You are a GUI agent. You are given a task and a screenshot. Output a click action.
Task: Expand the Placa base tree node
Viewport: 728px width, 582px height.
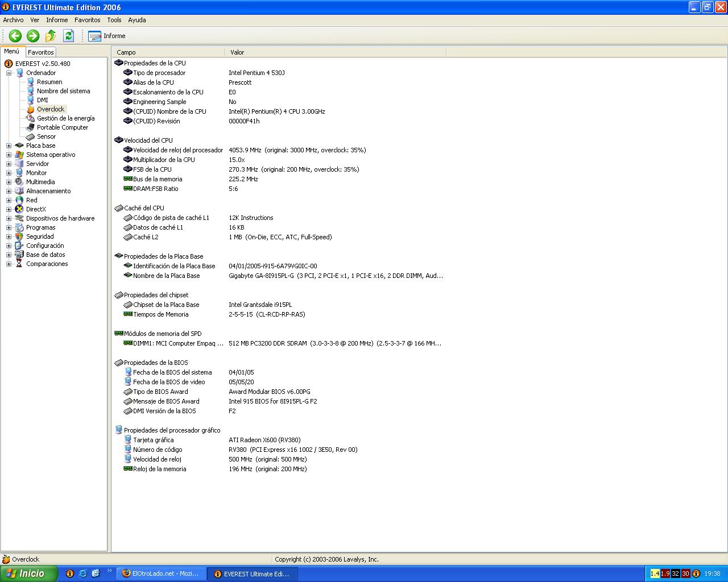pos(9,145)
